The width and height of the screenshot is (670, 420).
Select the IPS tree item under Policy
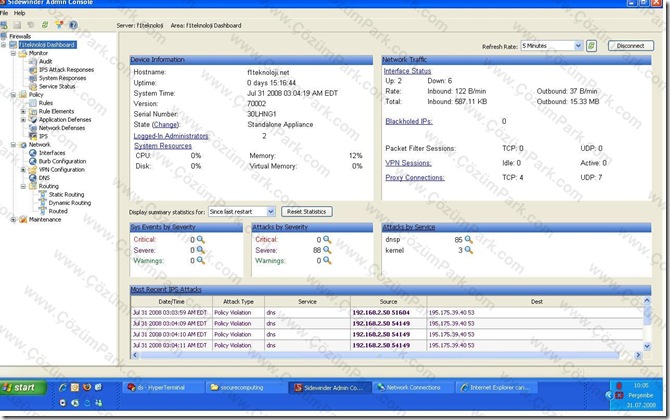point(43,136)
